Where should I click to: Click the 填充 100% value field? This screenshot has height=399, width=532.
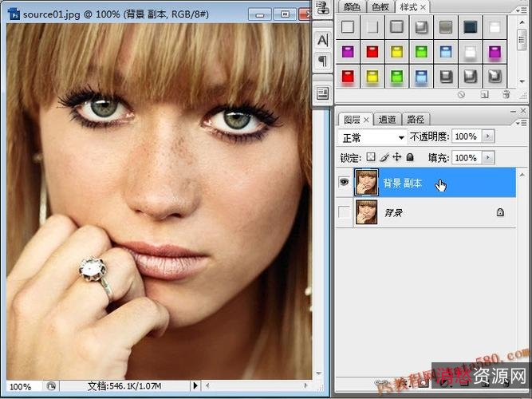pos(466,157)
